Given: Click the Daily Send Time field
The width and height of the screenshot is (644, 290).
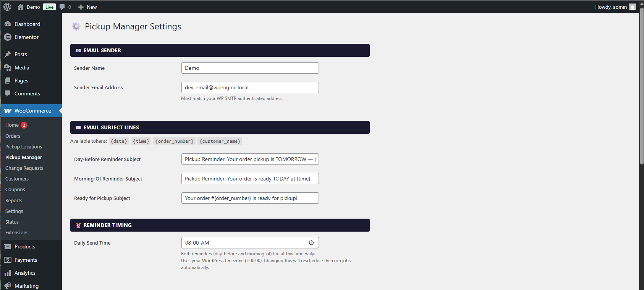Looking at the screenshot, I should point(250,243).
